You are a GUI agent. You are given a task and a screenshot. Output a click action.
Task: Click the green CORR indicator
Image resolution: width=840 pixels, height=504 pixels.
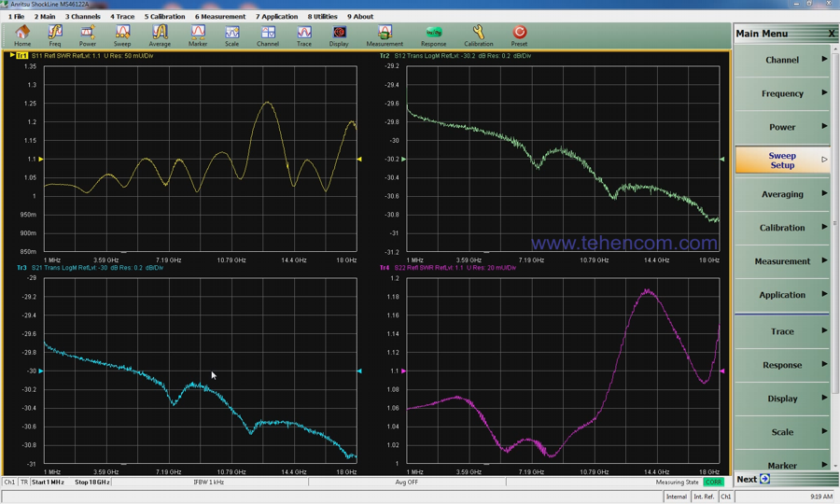tap(714, 482)
